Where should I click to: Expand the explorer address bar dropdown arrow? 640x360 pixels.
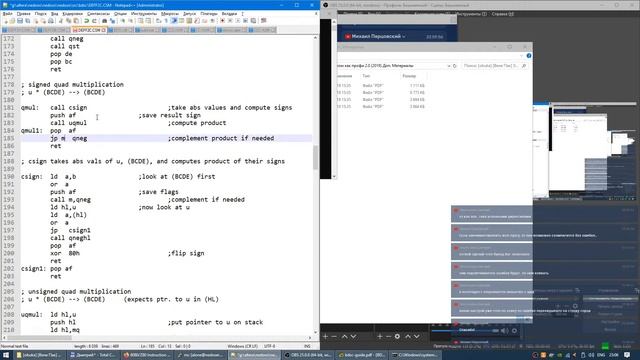tap(449, 66)
